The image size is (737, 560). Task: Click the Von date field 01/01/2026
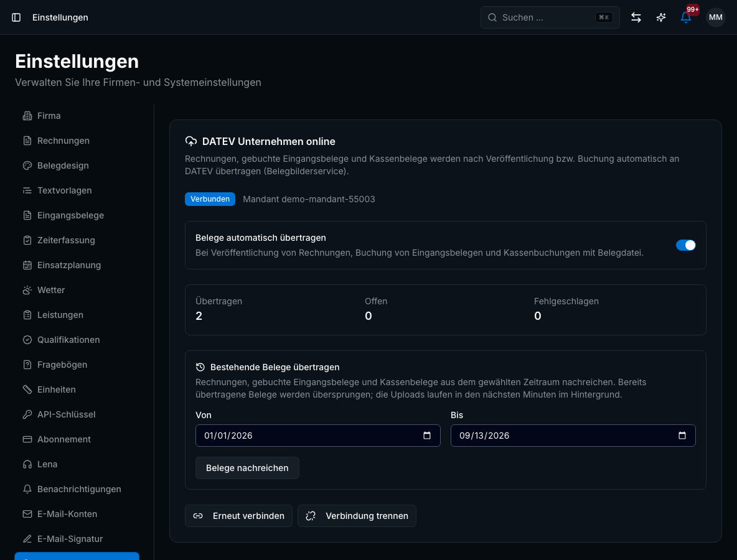[x=317, y=436]
